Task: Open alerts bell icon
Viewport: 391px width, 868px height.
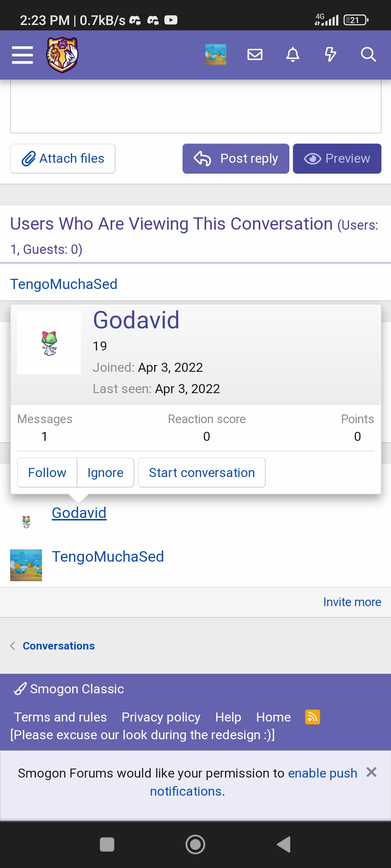Action: click(x=293, y=55)
